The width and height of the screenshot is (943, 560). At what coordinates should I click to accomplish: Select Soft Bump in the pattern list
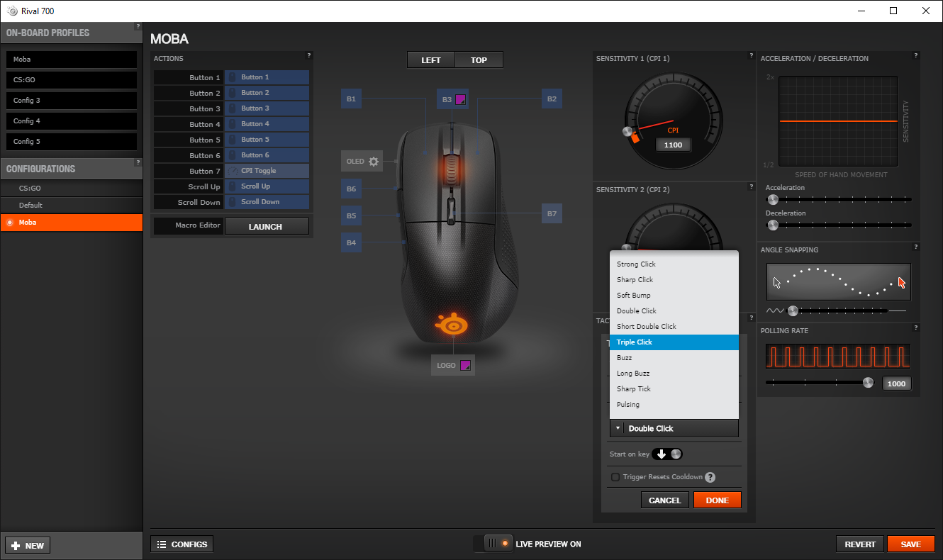674,295
